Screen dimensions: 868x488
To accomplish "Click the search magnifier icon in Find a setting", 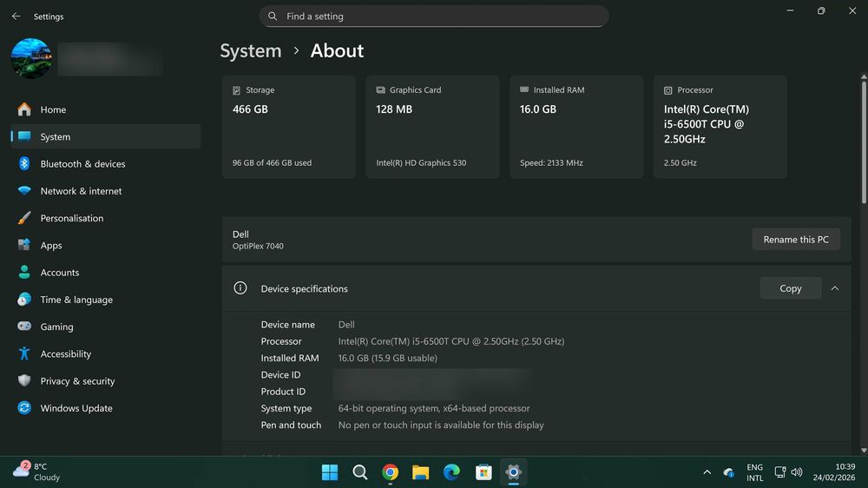I will [x=273, y=16].
